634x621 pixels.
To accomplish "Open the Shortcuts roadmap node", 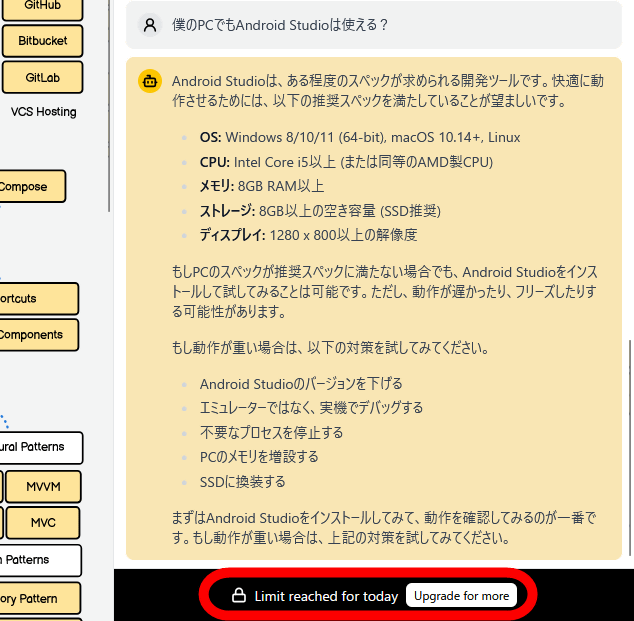I will pos(39,299).
